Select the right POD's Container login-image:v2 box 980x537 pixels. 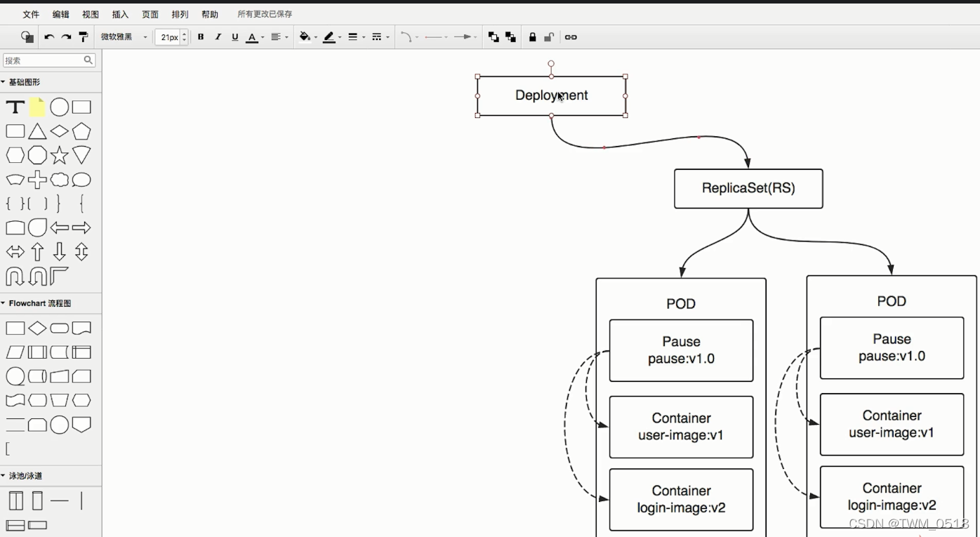(x=892, y=497)
